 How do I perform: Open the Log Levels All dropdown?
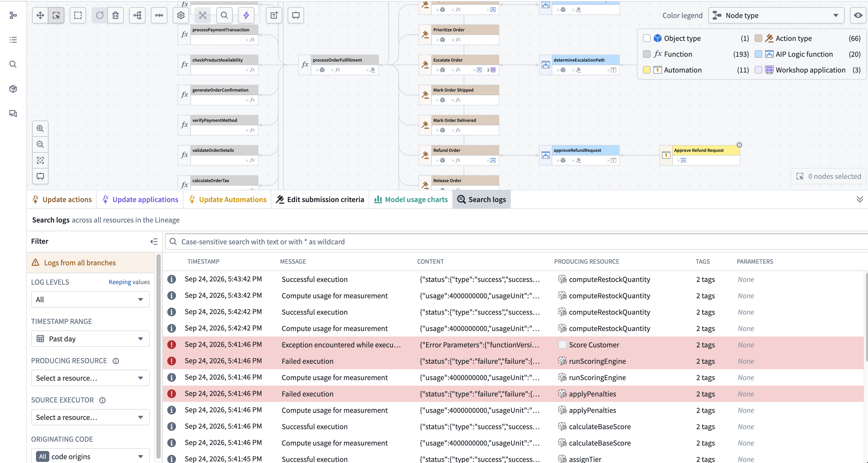pos(90,299)
